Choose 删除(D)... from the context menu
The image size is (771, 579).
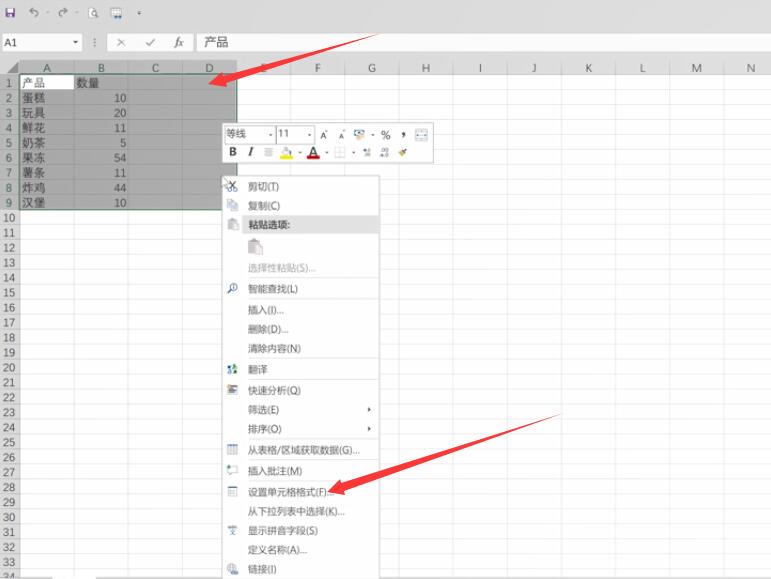[301, 329]
